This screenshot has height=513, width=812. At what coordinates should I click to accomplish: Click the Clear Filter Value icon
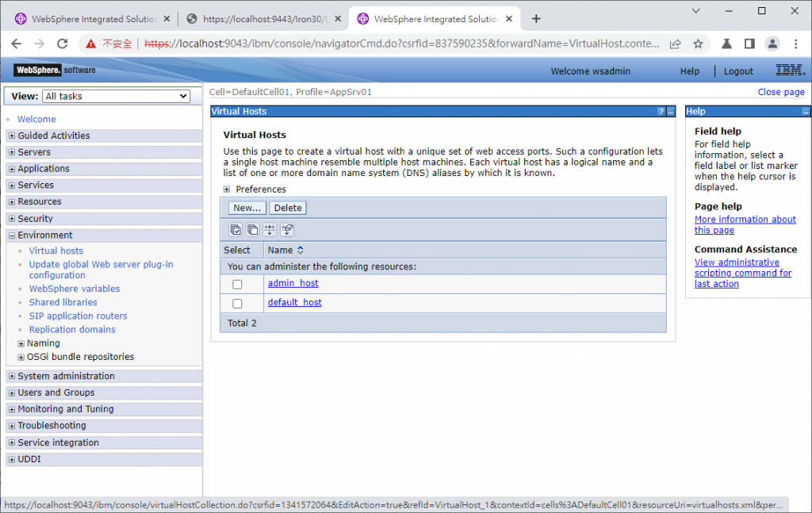pos(287,229)
